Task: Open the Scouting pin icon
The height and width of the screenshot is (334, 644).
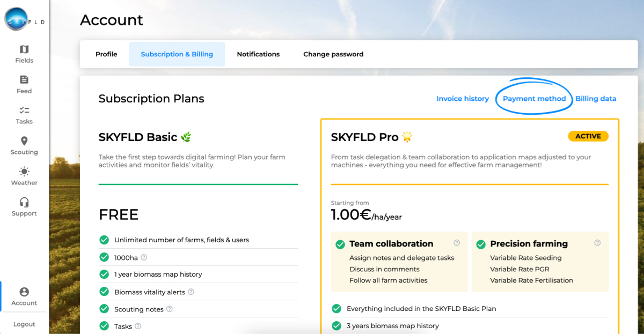Action: point(24,141)
